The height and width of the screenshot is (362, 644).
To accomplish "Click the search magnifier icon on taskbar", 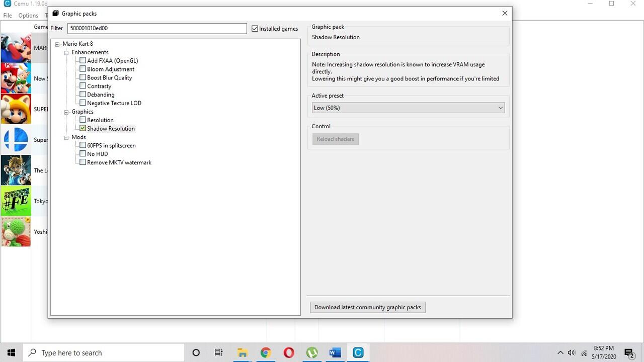I will 32,352.
